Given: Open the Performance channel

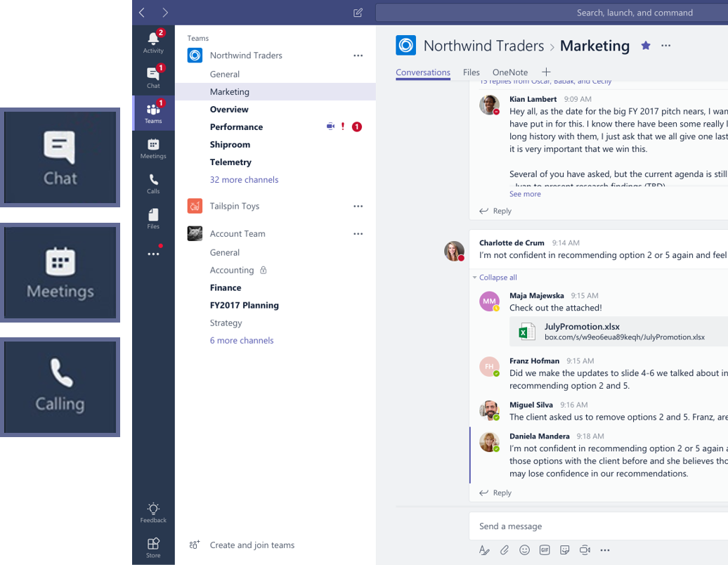Looking at the screenshot, I should click(236, 127).
